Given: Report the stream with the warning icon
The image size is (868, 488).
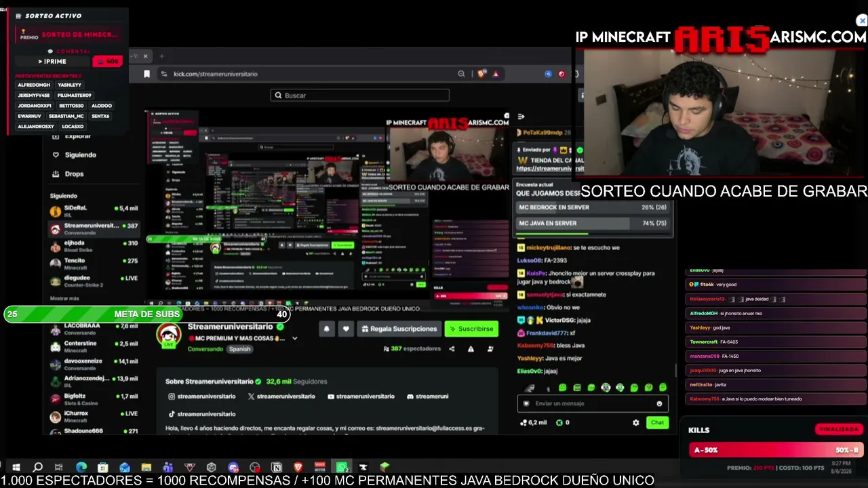Looking at the screenshot, I should pyautogui.click(x=471, y=349).
